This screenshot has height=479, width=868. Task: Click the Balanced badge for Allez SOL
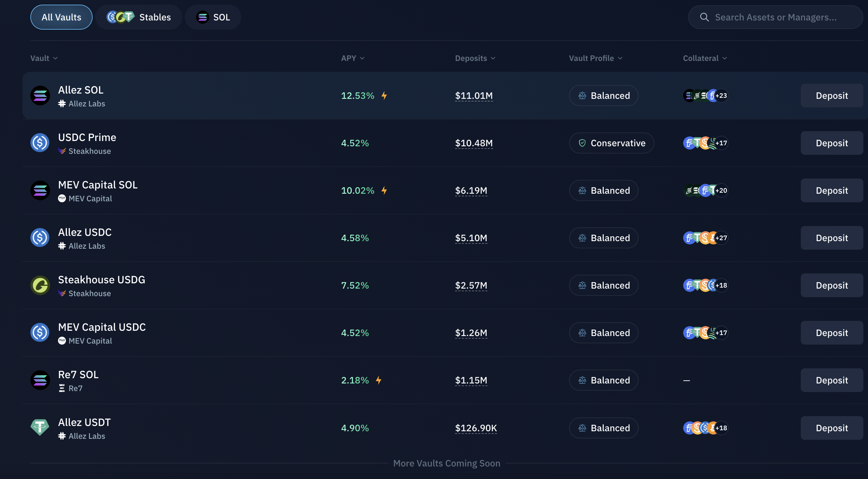603,96
